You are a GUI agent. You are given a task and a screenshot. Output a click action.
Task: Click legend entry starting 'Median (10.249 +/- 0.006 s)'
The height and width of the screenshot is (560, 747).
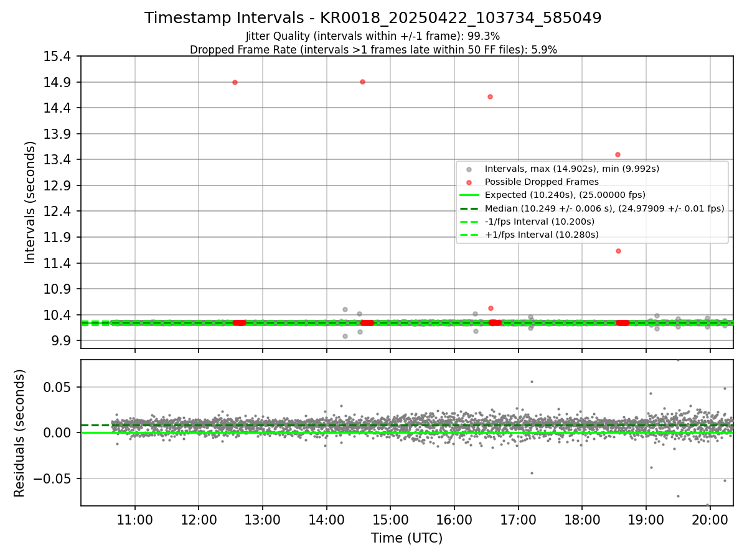click(604, 208)
